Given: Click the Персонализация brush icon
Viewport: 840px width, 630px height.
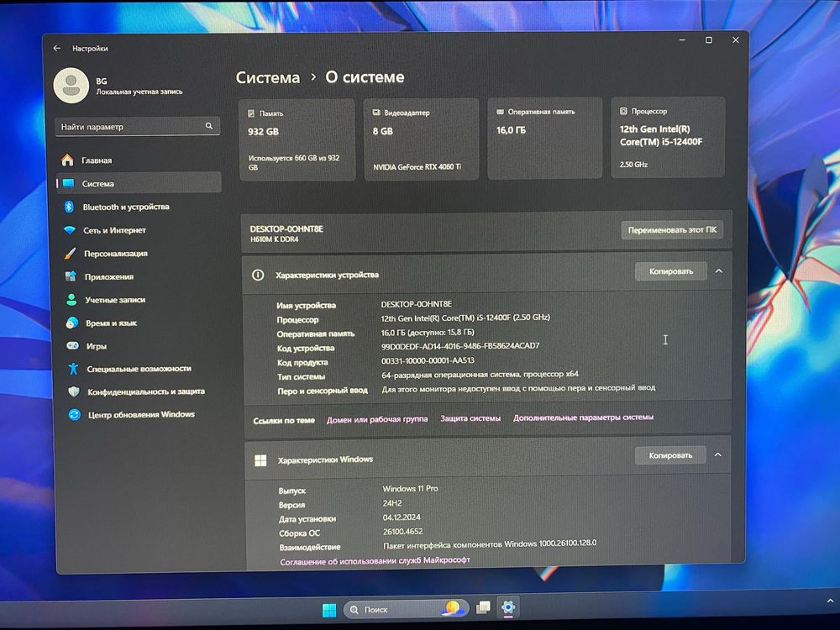Looking at the screenshot, I should tap(71, 254).
